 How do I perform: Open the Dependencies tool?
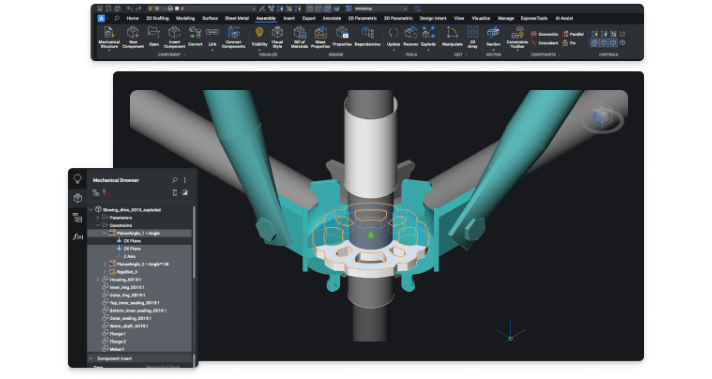367,36
